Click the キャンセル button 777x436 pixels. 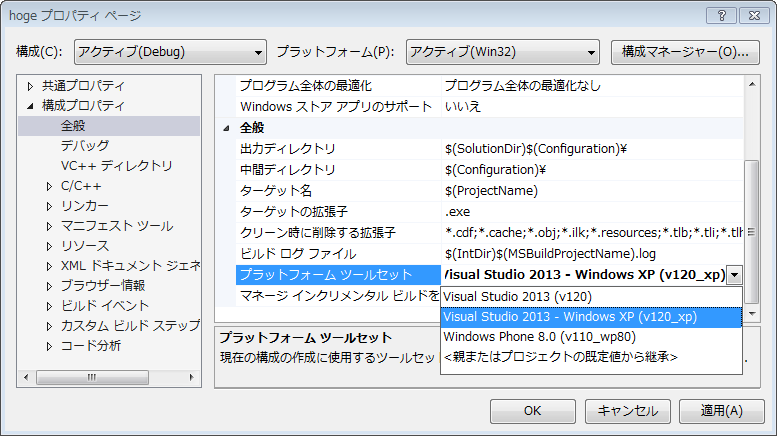(627, 411)
